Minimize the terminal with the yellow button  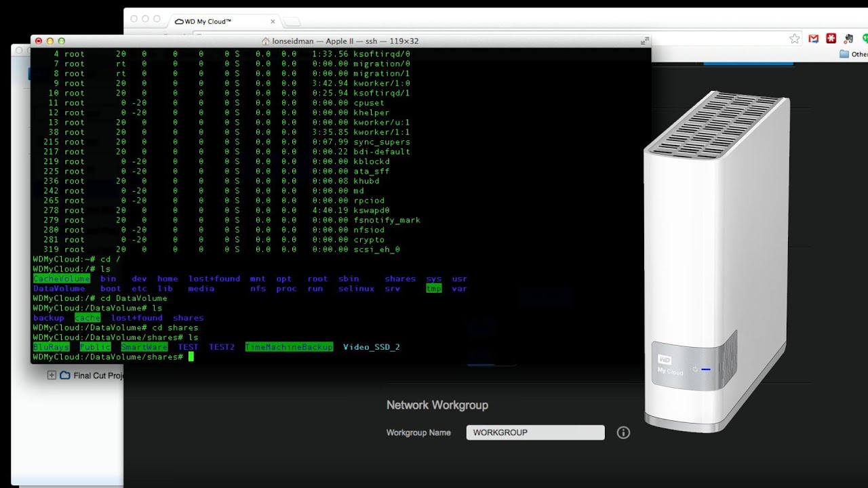50,41
